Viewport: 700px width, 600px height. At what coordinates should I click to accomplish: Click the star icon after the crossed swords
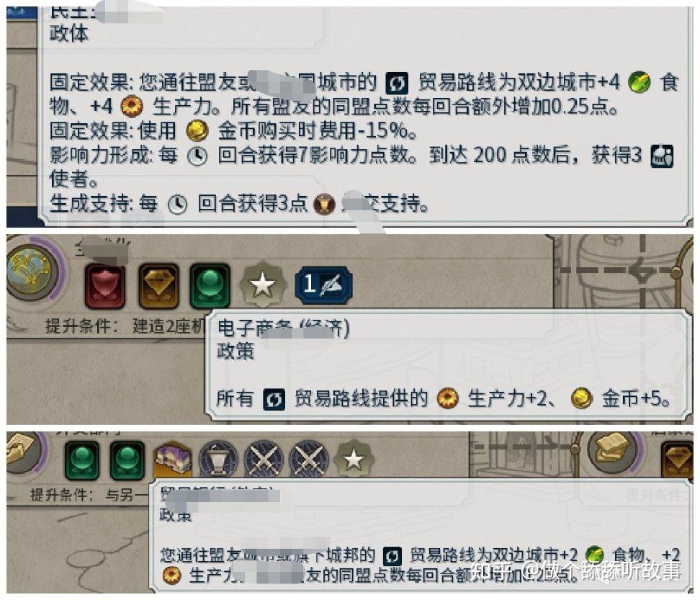click(354, 460)
